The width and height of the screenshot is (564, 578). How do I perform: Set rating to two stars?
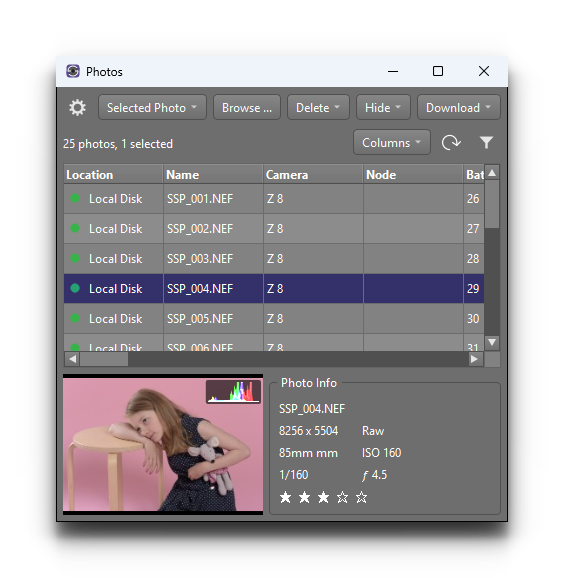[x=304, y=497]
